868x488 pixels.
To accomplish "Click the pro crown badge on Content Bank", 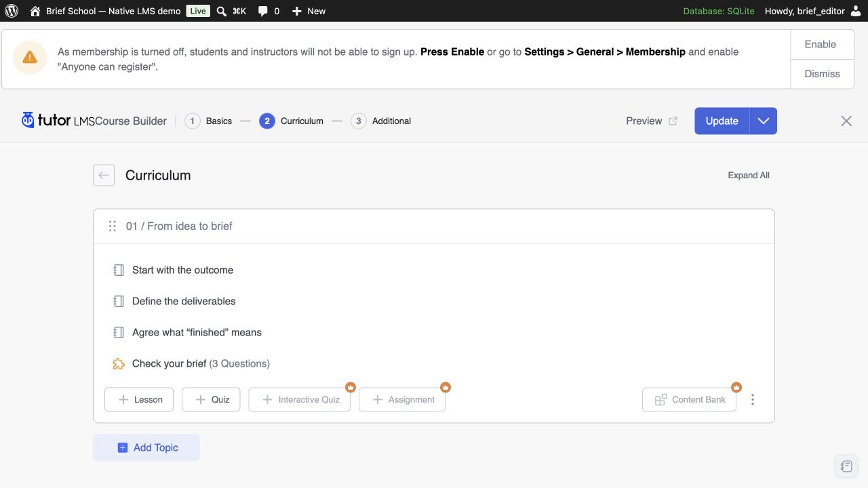I will tap(736, 387).
